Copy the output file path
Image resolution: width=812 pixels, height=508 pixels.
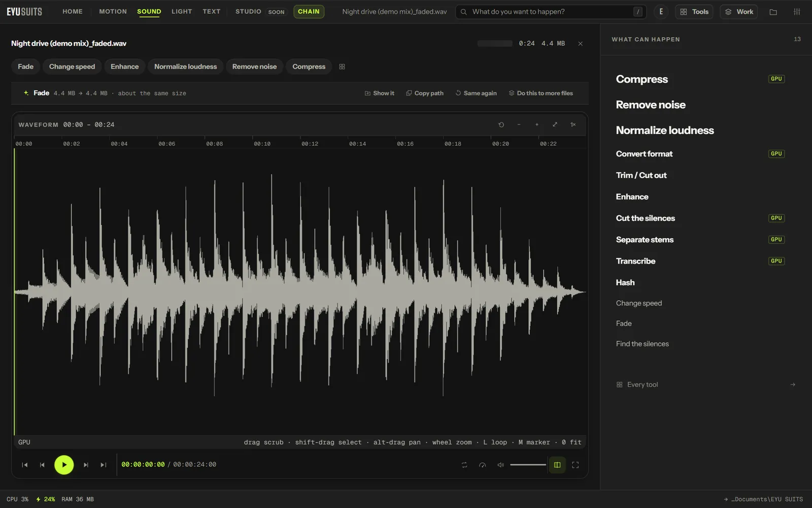click(x=425, y=93)
